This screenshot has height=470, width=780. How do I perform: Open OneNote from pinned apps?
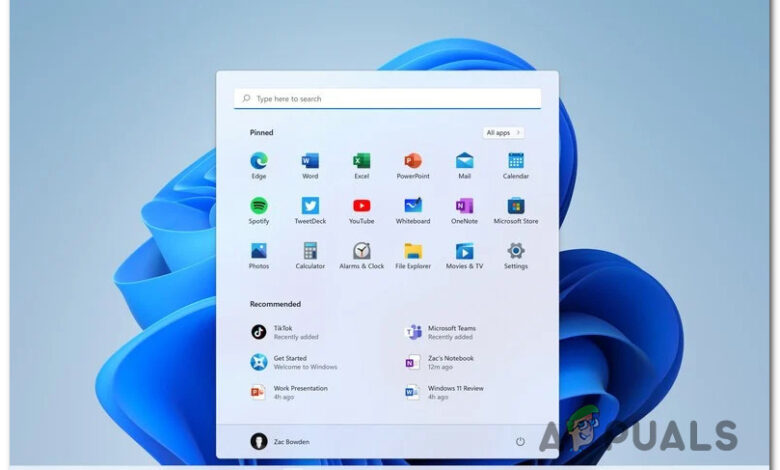click(x=465, y=206)
